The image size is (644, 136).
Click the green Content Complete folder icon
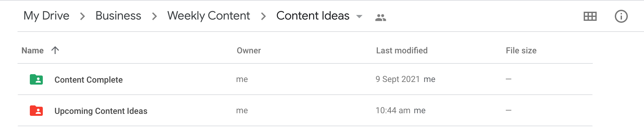[36, 79]
